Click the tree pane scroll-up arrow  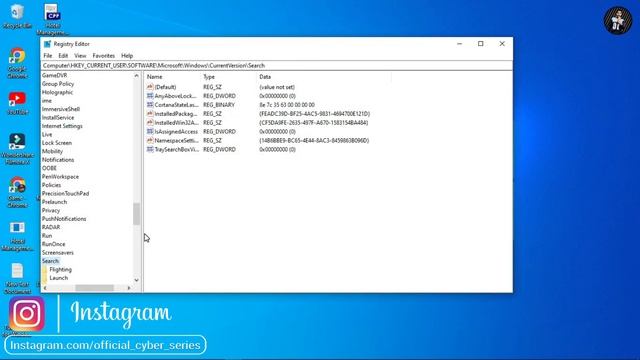136,76
